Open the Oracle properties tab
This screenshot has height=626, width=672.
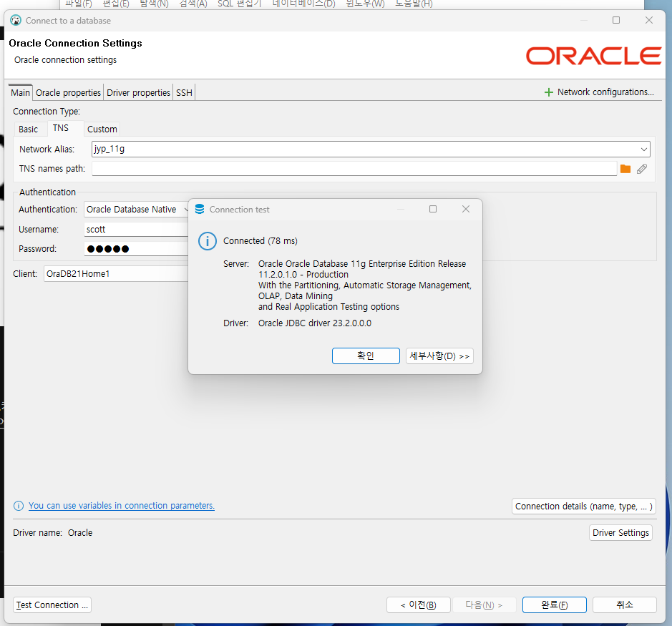pos(68,92)
